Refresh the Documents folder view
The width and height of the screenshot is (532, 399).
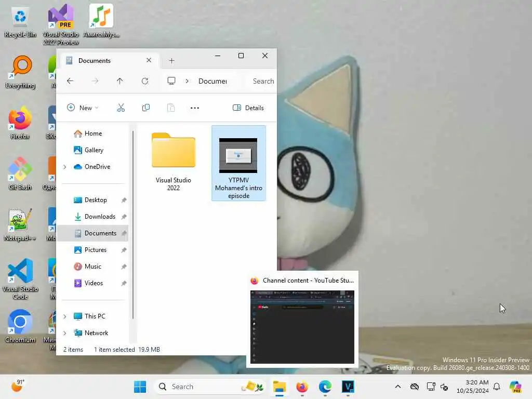pyautogui.click(x=145, y=81)
